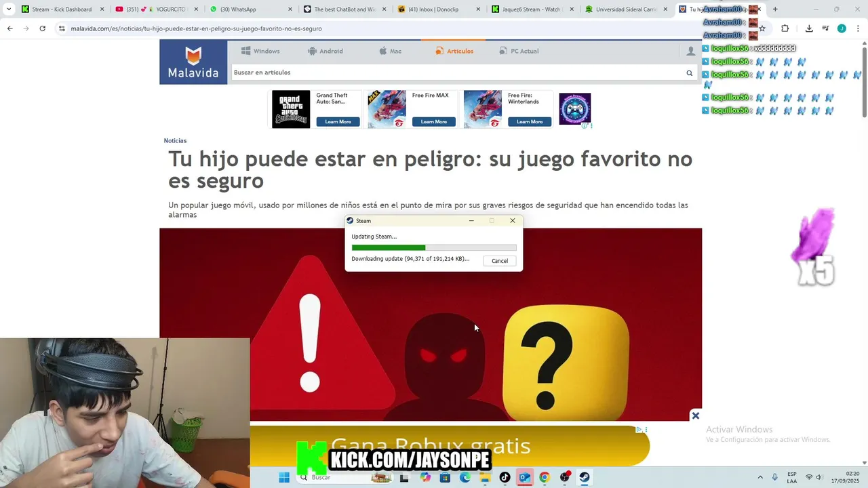Viewport: 868px width, 488px height.
Task: Switch to Jaquez6 Stream tab
Action: (532, 9)
